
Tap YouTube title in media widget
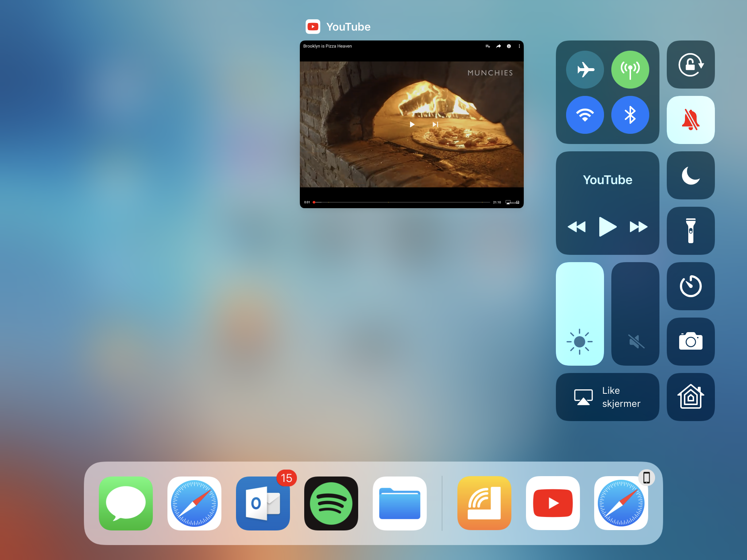tap(608, 180)
